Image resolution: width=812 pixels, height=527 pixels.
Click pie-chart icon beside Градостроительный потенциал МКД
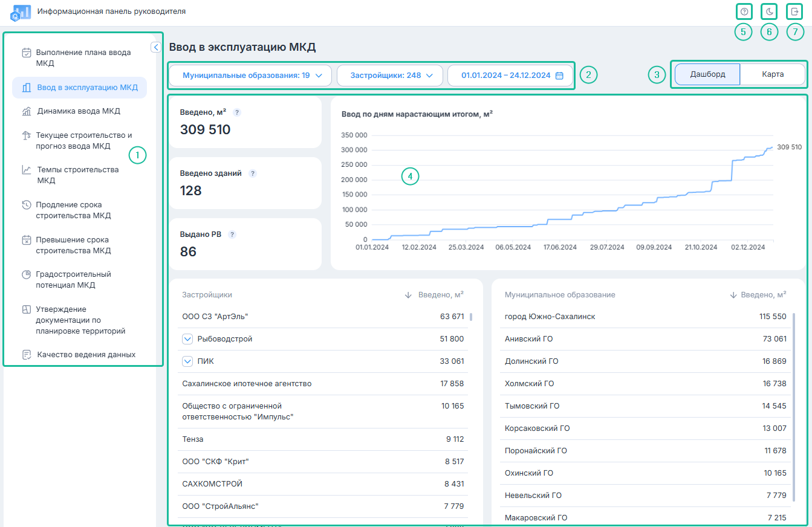click(x=27, y=274)
